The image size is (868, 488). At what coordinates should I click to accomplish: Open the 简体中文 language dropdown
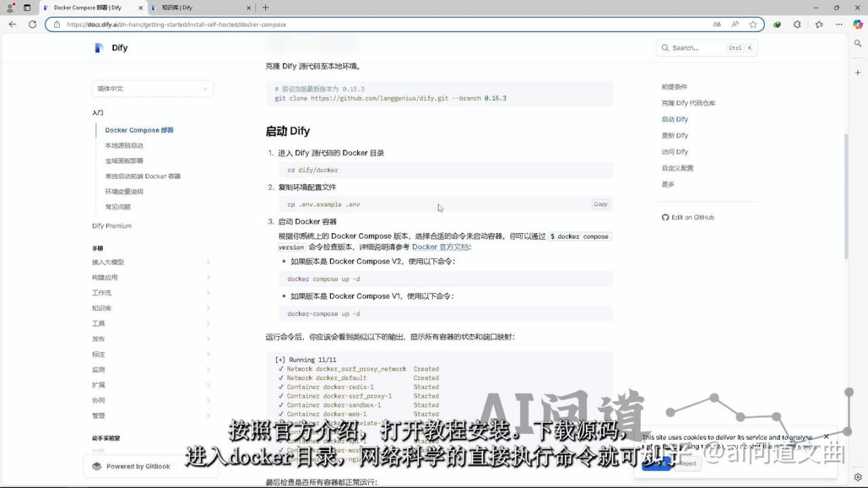click(153, 89)
